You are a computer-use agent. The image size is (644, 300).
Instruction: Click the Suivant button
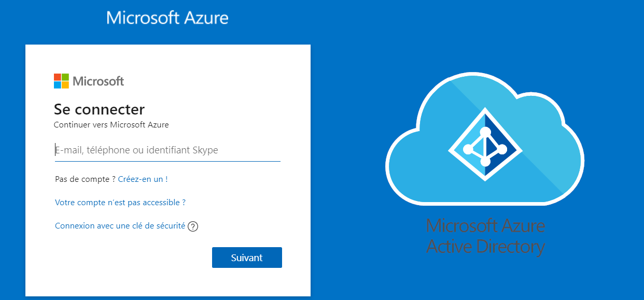(247, 258)
